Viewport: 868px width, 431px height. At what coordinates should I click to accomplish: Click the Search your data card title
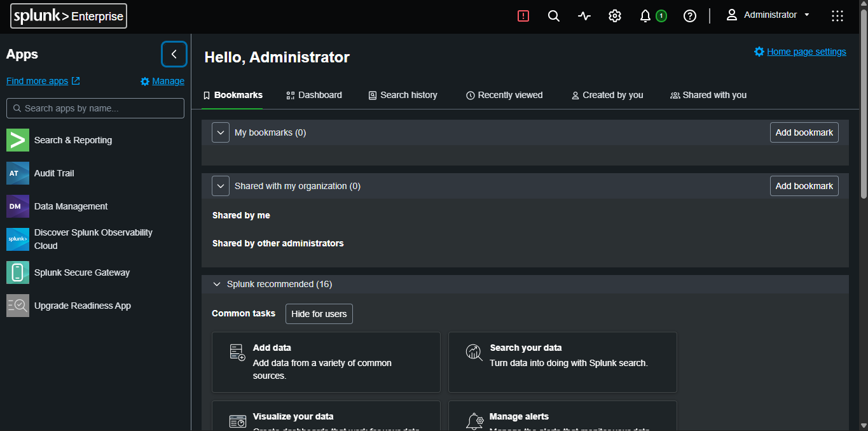(x=526, y=348)
